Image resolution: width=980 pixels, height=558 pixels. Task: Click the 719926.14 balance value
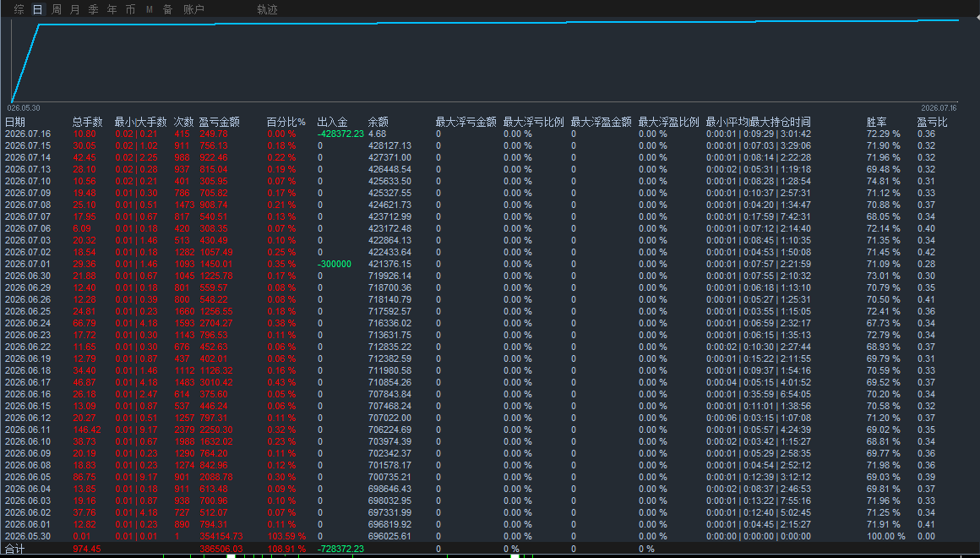pyautogui.click(x=390, y=276)
